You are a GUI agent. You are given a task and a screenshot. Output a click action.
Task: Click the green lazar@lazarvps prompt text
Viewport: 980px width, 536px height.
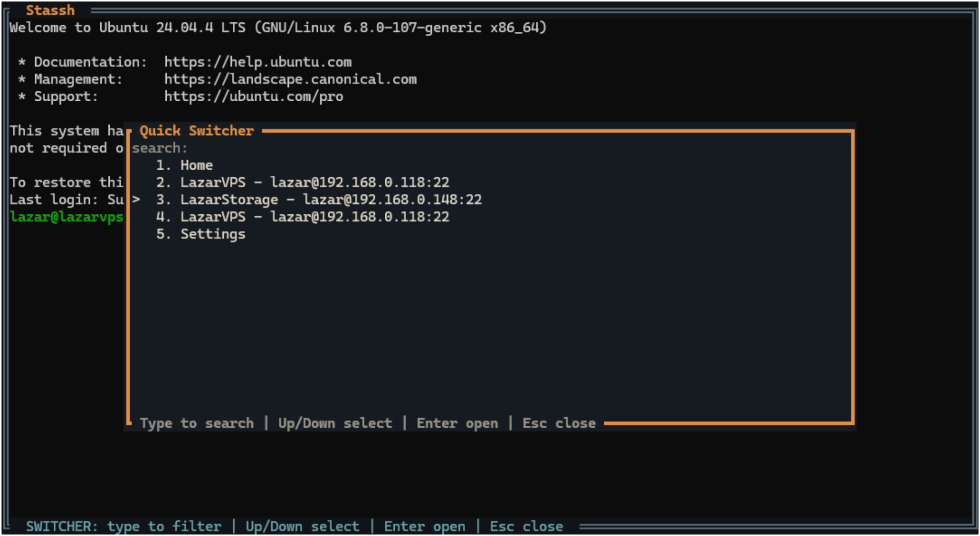(66, 216)
